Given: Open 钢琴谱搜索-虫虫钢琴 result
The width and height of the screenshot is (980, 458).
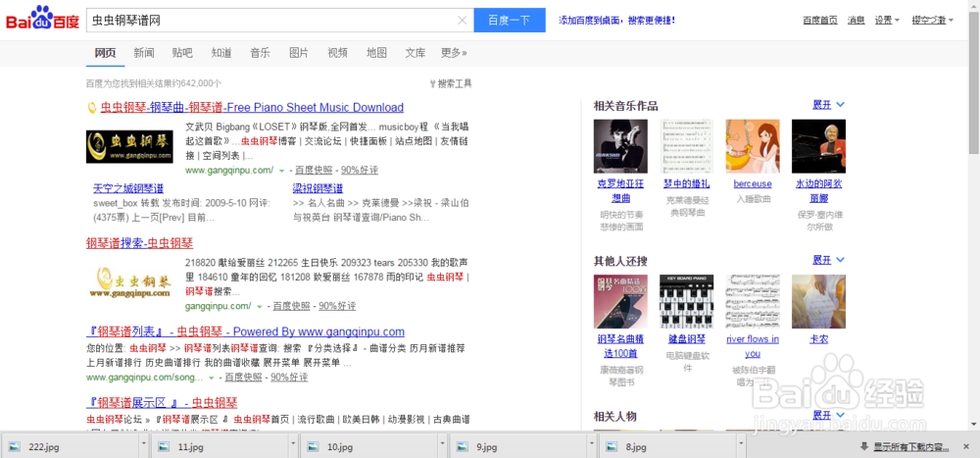Looking at the screenshot, I should pyautogui.click(x=139, y=243).
